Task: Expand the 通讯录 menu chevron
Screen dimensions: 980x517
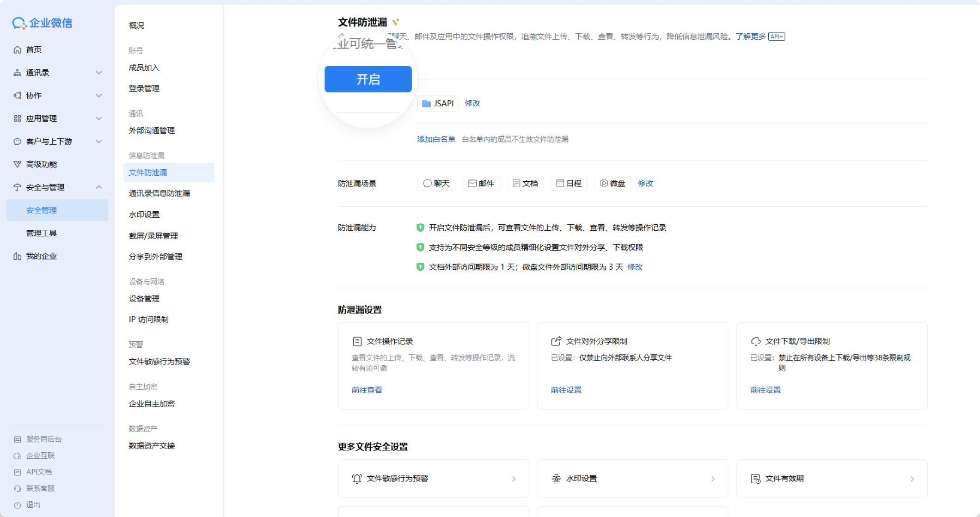Action: pos(98,73)
